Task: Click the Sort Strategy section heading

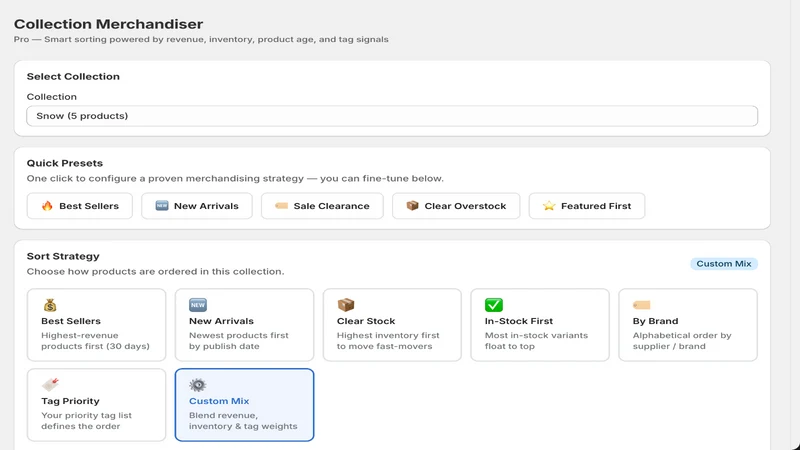Action: click(x=63, y=256)
